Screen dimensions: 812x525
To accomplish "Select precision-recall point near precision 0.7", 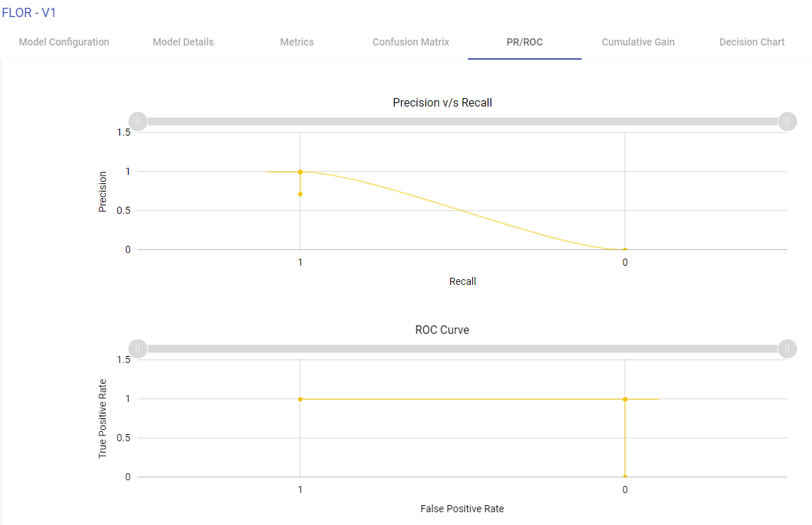I will point(300,194).
